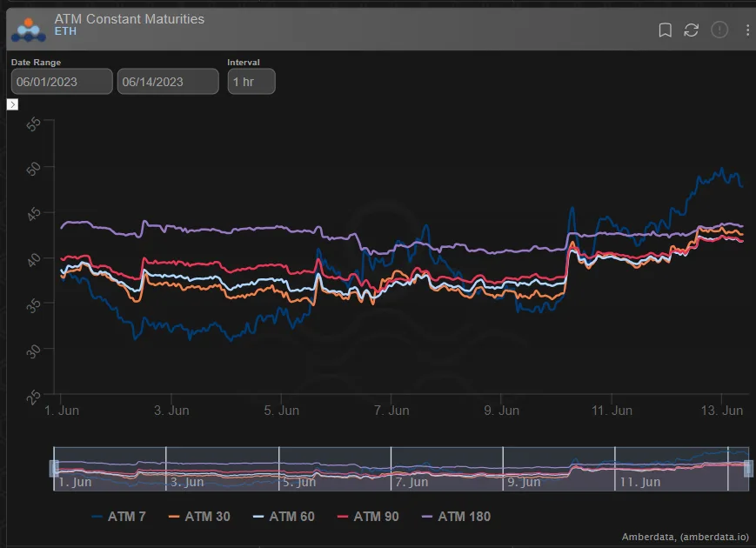Click the 40 y-axis label

coord(33,260)
